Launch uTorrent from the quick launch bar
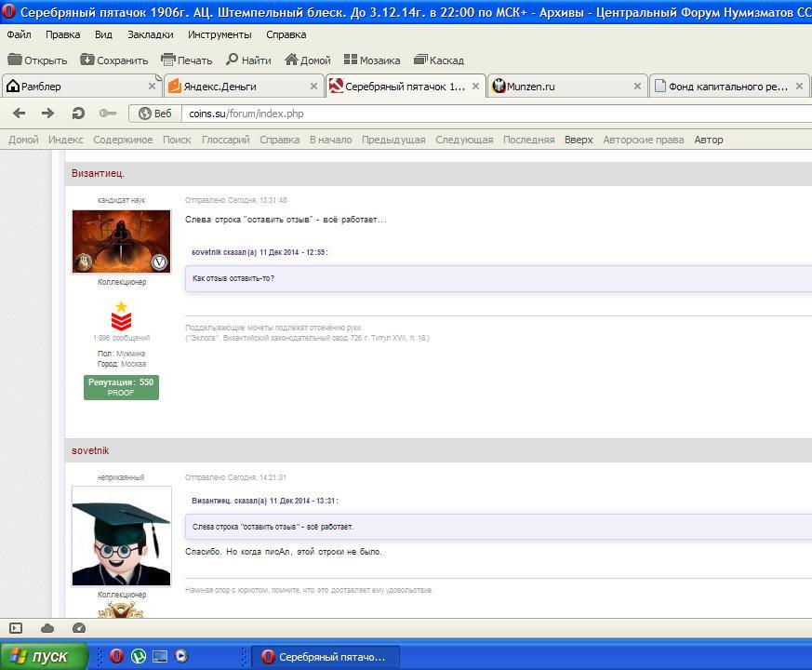 point(139,657)
